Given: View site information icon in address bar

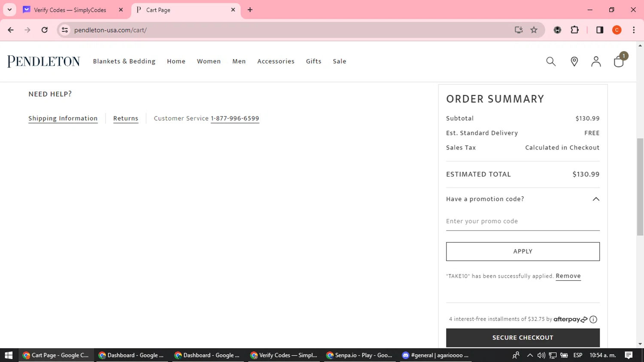Looking at the screenshot, I should [65, 30].
